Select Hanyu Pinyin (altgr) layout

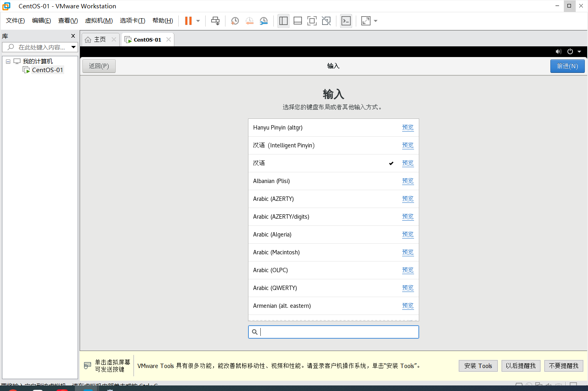point(333,128)
